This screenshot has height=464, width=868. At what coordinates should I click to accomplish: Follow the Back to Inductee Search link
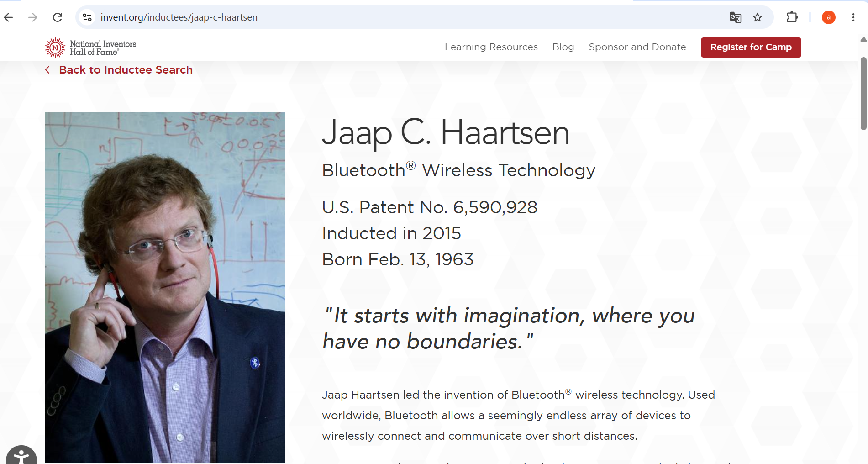[126, 70]
